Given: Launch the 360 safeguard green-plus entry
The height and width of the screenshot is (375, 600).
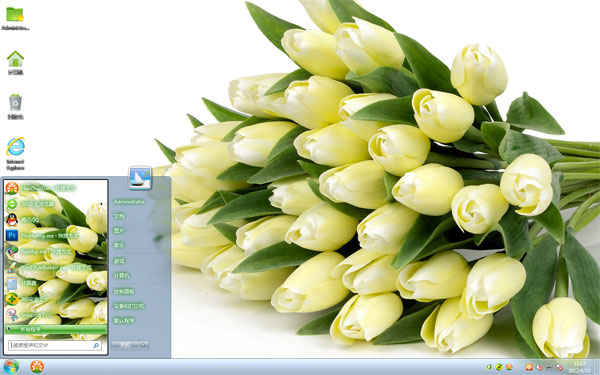Looking at the screenshot, I should (55, 299).
